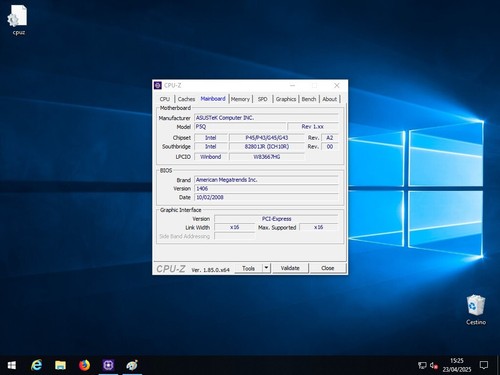Launch Internet Explorer from the taskbar
Screen dimensions: 500x375
pyautogui.click(x=36, y=365)
